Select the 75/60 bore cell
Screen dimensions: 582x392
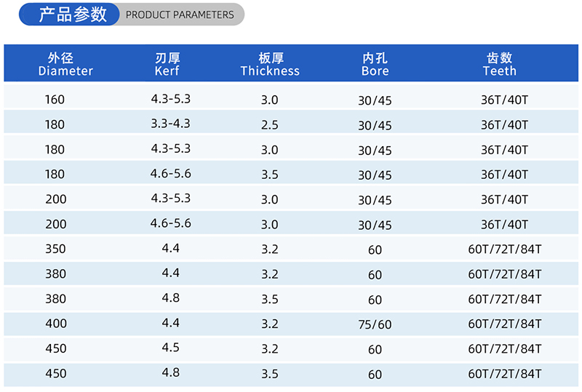(x=375, y=324)
